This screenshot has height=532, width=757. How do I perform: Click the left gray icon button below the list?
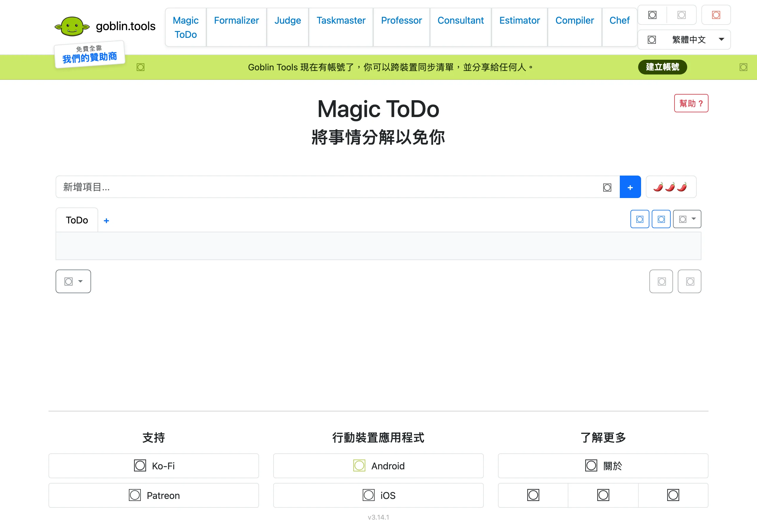661,281
